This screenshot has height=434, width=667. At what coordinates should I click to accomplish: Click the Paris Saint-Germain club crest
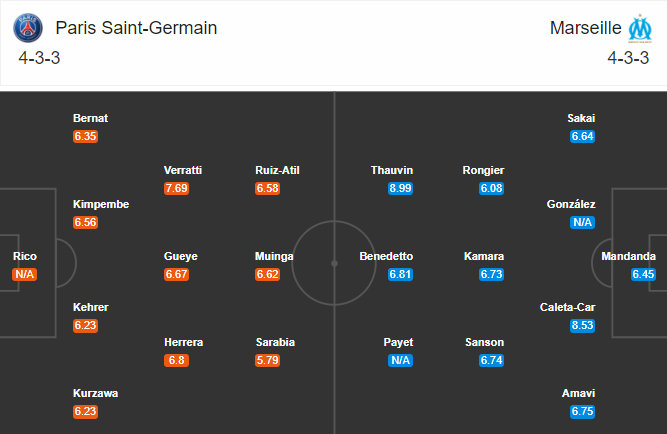(28, 29)
